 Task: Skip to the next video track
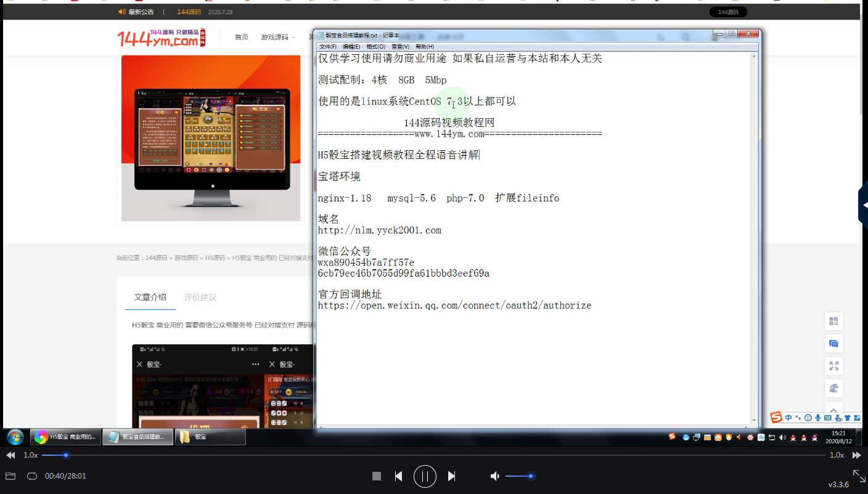point(451,476)
